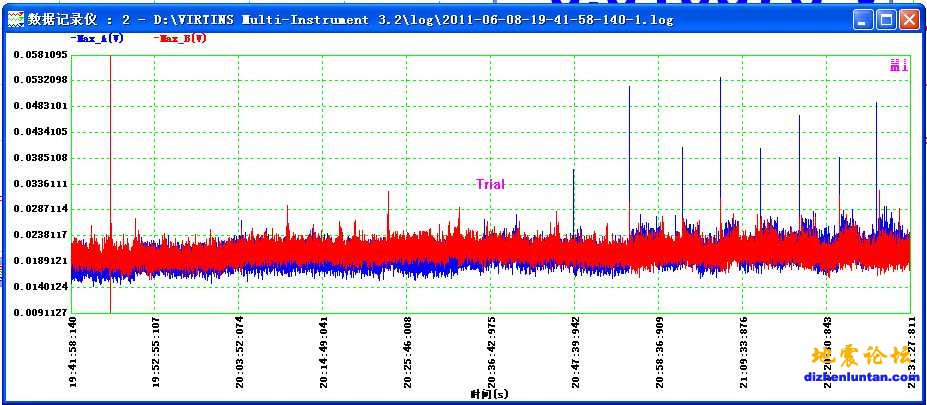
Task: Close the data logger window
Action: (x=908, y=19)
